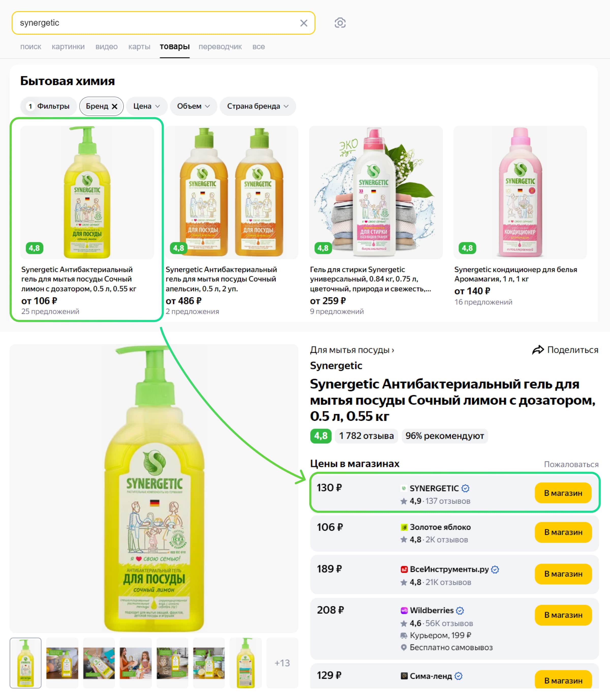Click Золотое яблоко store logo icon
Viewport: 610px width, 700px height.
pyautogui.click(x=404, y=527)
